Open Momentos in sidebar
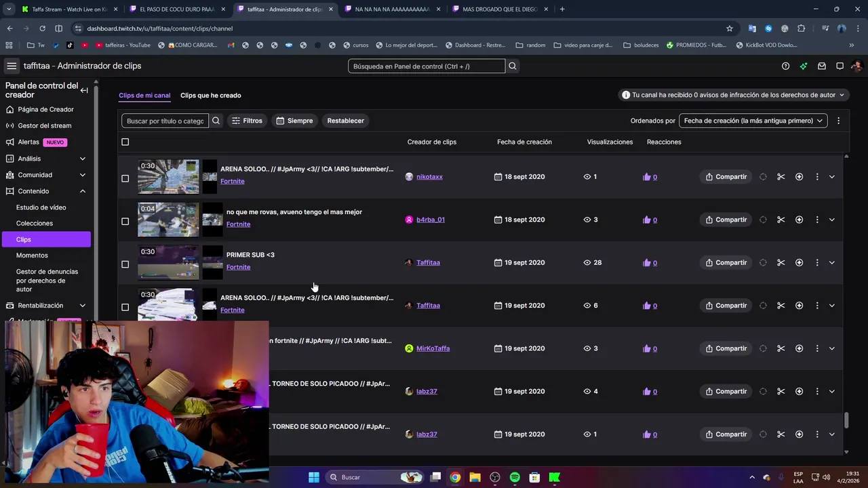This screenshot has width=868, height=488. coord(32,256)
